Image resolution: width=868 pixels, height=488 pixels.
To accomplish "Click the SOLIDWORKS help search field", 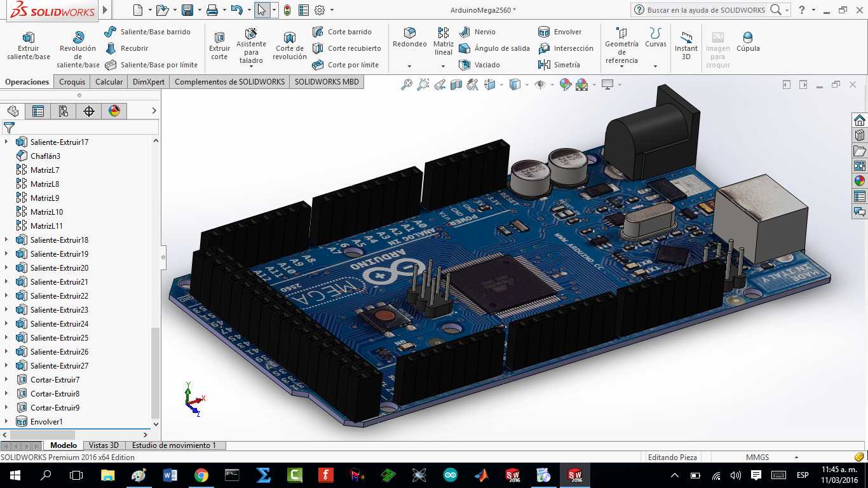I will (706, 10).
